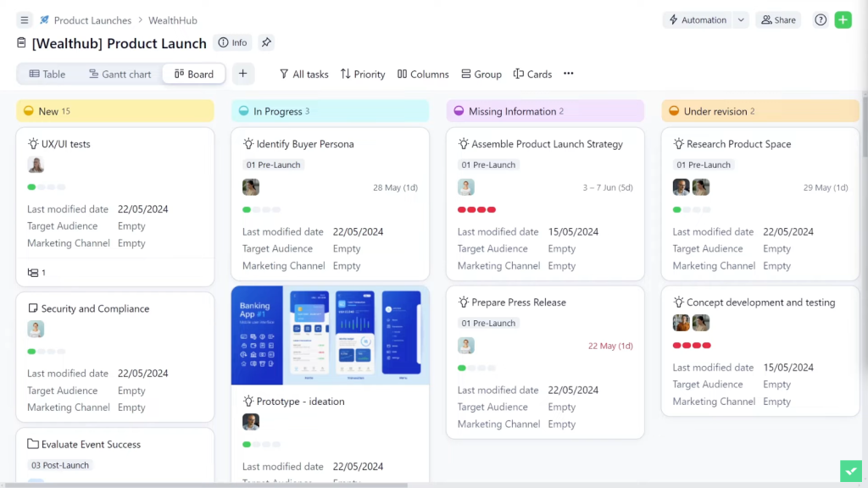Click the green plus create button
The height and width of the screenshot is (488, 868).
843,20
